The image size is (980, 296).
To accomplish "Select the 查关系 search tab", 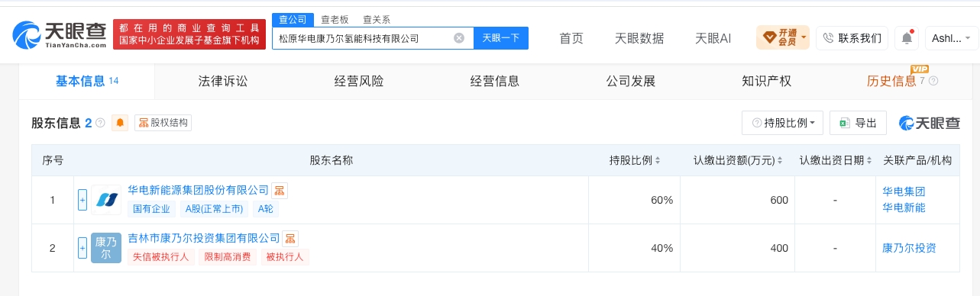I will coord(376,20).
